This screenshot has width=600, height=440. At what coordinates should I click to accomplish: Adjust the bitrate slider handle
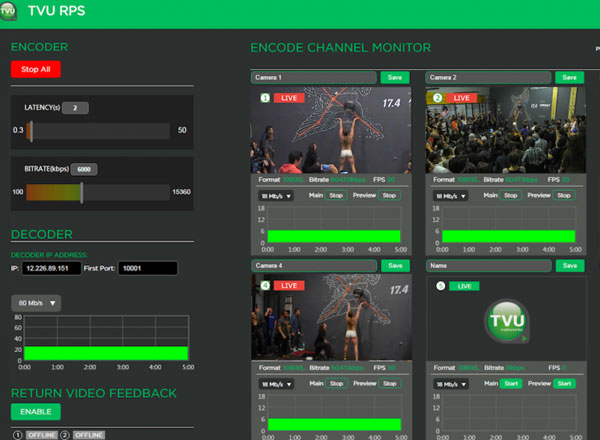[x=82, y=192]
